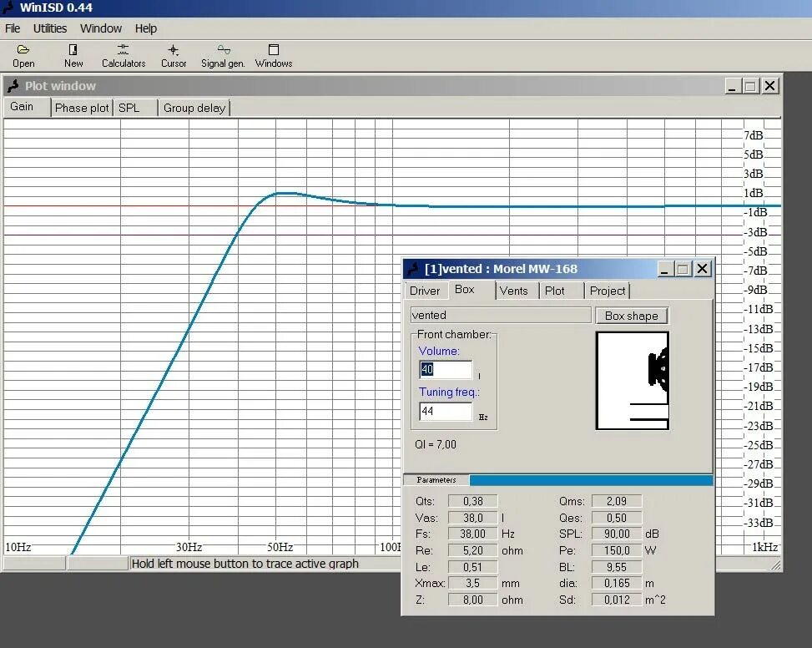Click the box cross-section drawing
The height and width of the screenshot is (648, 812).
(633, 381)
